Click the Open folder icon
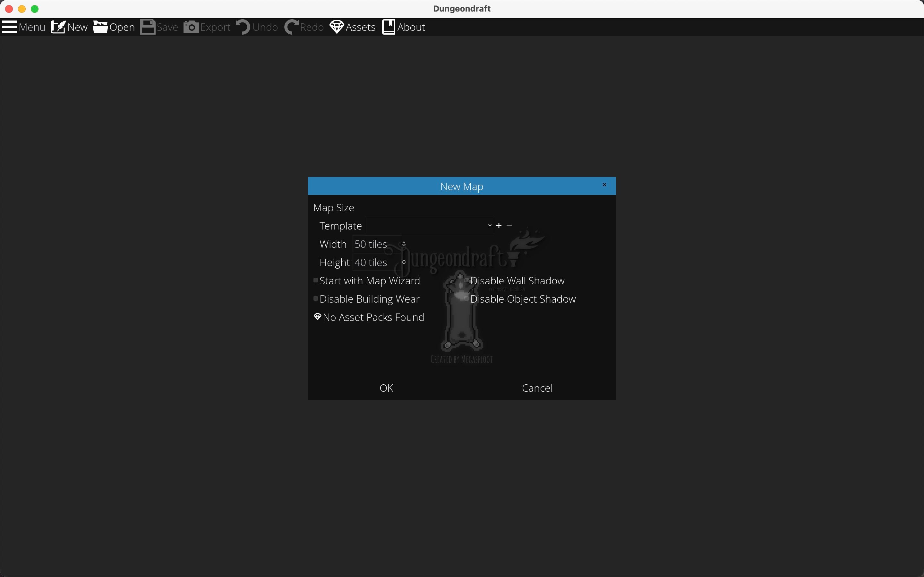This screenshot has height=577, width=924. pyautogui.click(x=100, y=27)
